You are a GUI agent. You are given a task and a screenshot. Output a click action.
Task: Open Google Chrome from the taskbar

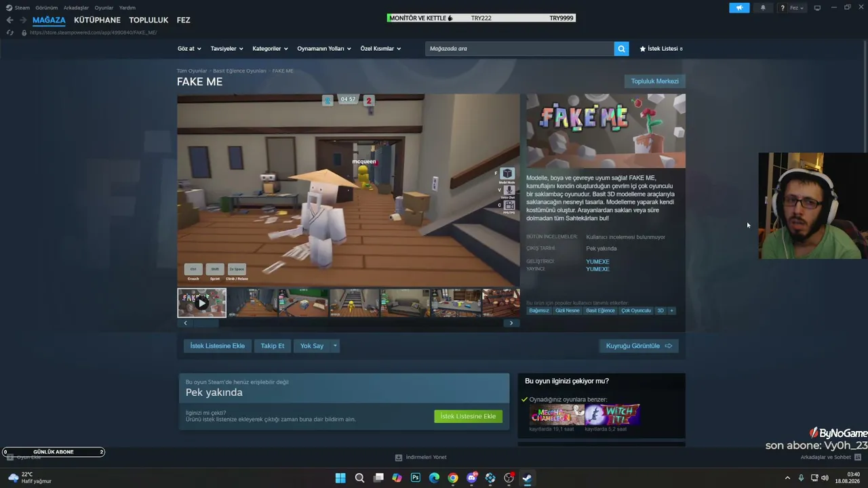pyautogui.click(x=453, y=478)
